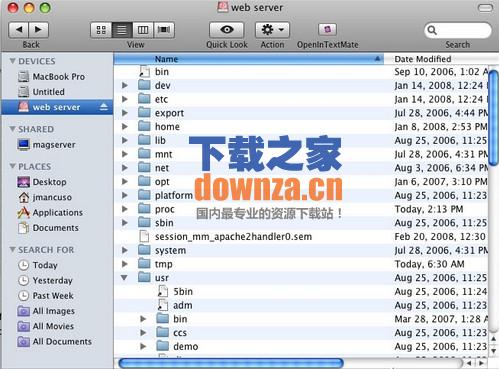499x369 pixels.
Task: Expand the ccs folder
Action: click(x=143, y=333)
